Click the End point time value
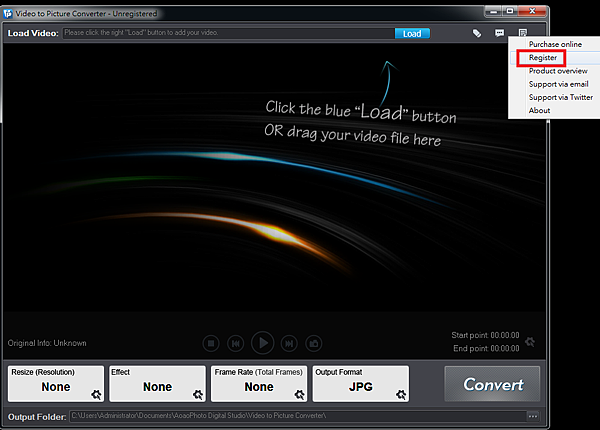This screenshot has width=600, height=430. click(x=505, y=349)
